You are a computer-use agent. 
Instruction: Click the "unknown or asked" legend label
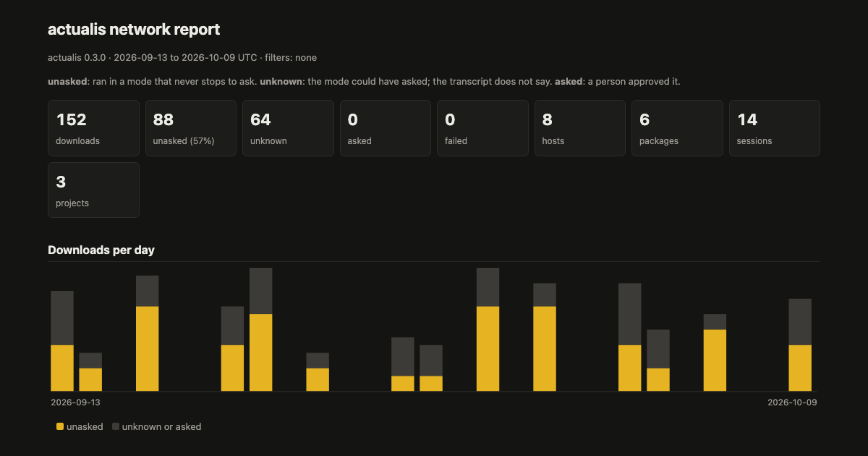[x=161, y=427]
